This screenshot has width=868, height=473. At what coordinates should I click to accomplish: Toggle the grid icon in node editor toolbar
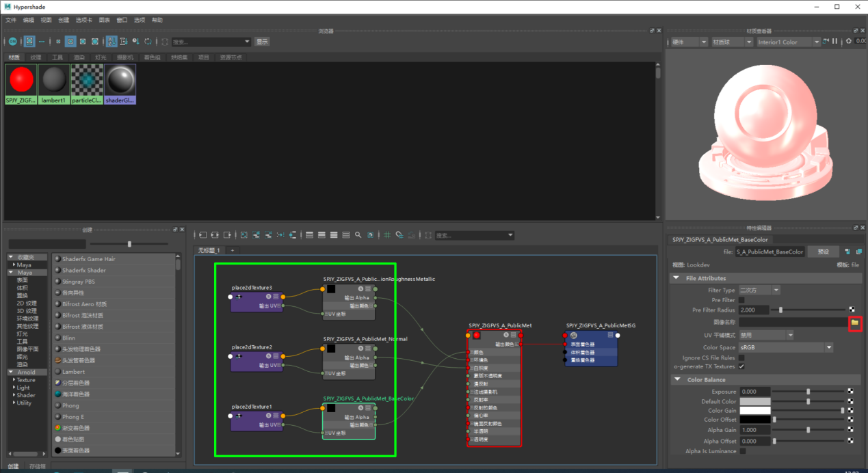[386, 235]
